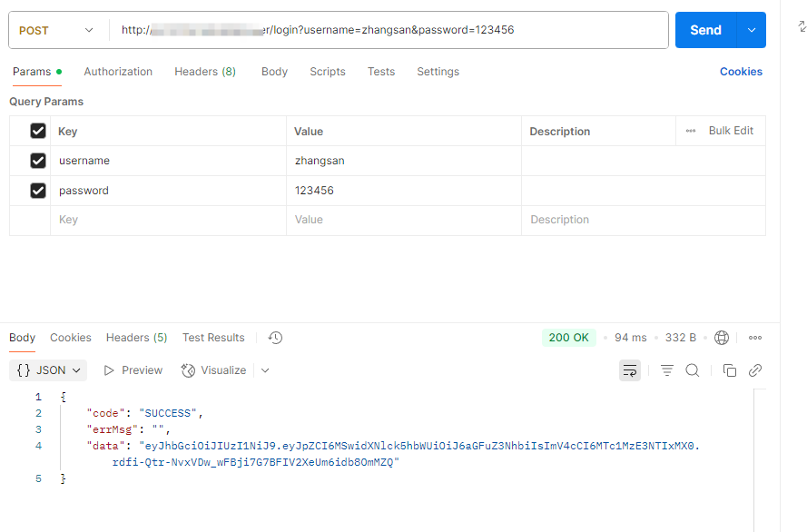Image resolution: width=807 pixels, height=532 pixels.
Task: Click the Query Params heading
Action: click(46, 102)
